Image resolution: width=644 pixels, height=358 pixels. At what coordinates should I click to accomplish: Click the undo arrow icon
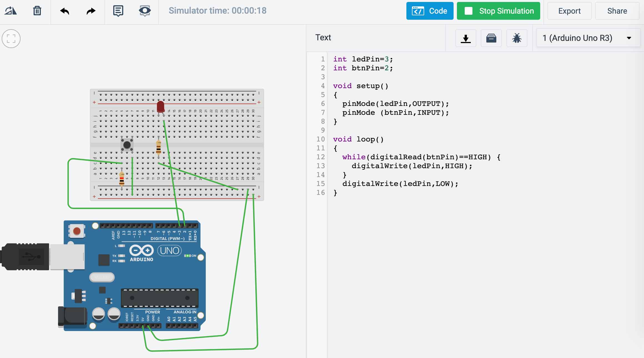64,11
